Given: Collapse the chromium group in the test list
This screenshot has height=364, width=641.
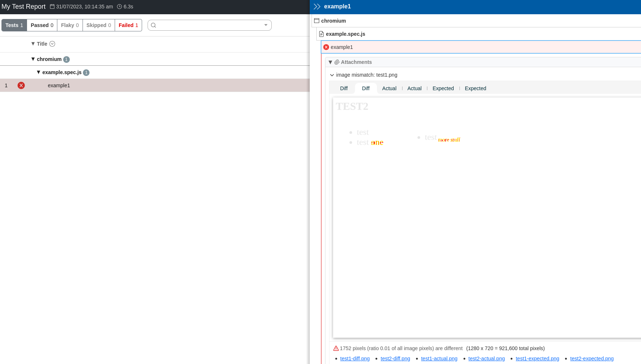Looking at the screenshot, I should pos(33,59).
